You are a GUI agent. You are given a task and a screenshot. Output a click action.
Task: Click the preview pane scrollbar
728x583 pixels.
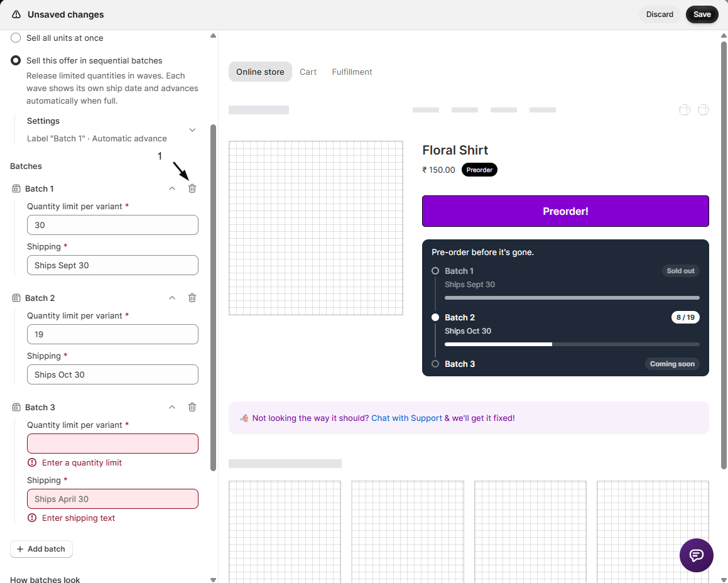[x=724, y=256]
